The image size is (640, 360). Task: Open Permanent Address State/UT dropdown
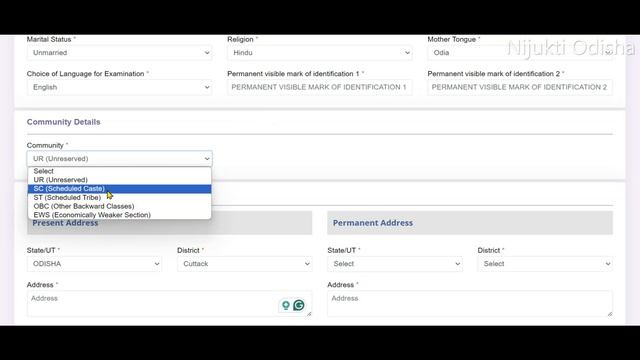pyautogui.click(x=395, y=264)
